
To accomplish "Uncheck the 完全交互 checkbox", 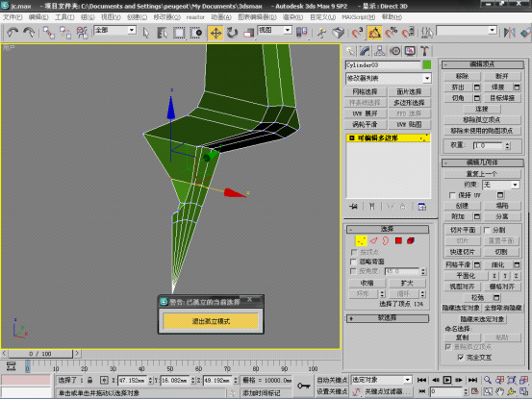I will coord(461,358).
